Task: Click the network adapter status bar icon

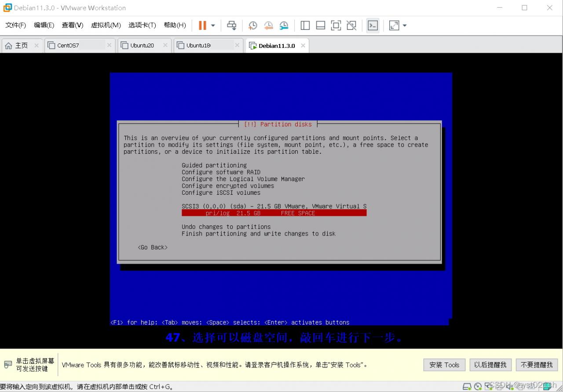Action: coord(488,387)
